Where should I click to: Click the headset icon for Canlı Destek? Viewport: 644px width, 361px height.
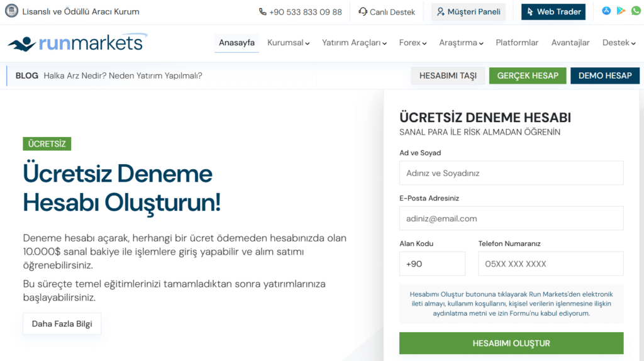point(363,12)
